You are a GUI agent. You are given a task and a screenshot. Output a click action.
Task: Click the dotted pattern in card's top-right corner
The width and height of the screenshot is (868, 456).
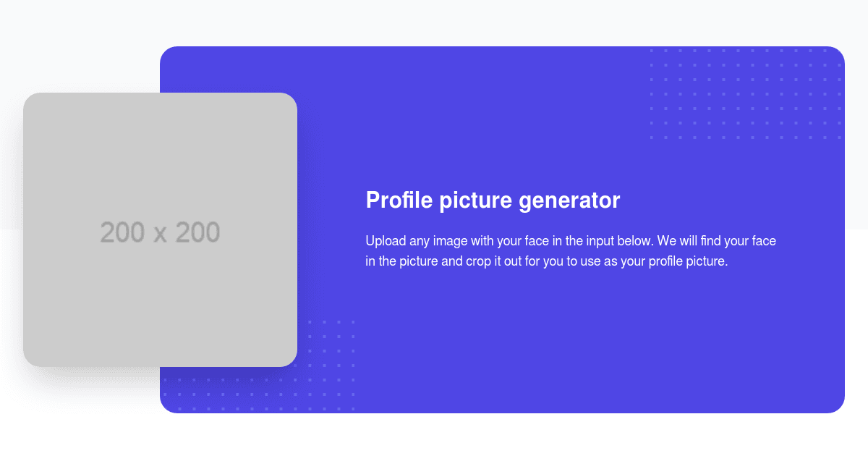click(746, 93)
